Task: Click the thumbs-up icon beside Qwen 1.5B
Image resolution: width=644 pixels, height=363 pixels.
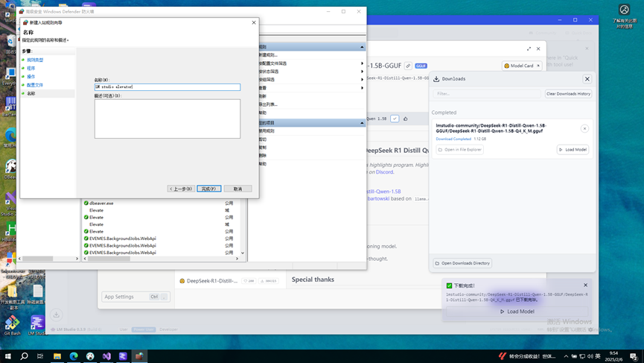Action: coord(405,119)
